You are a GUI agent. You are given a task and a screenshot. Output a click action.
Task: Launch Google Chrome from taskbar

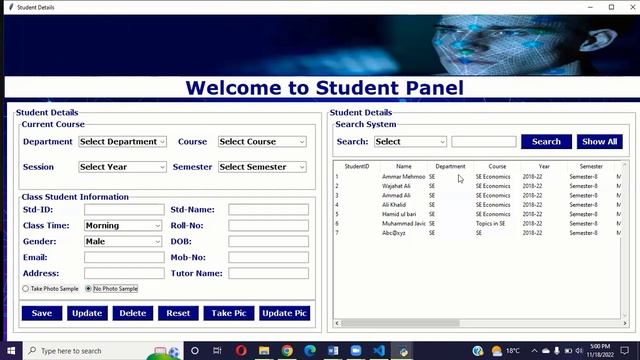287,351
